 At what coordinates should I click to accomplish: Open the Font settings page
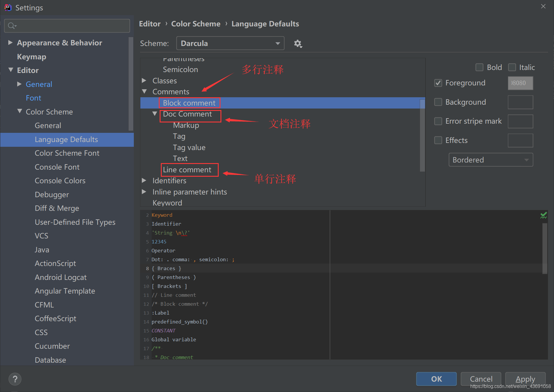click(34, 98)
